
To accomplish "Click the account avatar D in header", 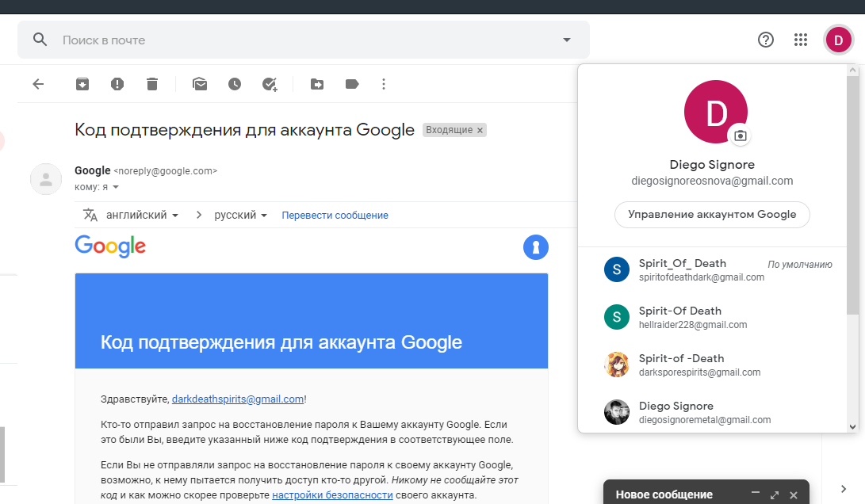I will [x=838, y=40].
